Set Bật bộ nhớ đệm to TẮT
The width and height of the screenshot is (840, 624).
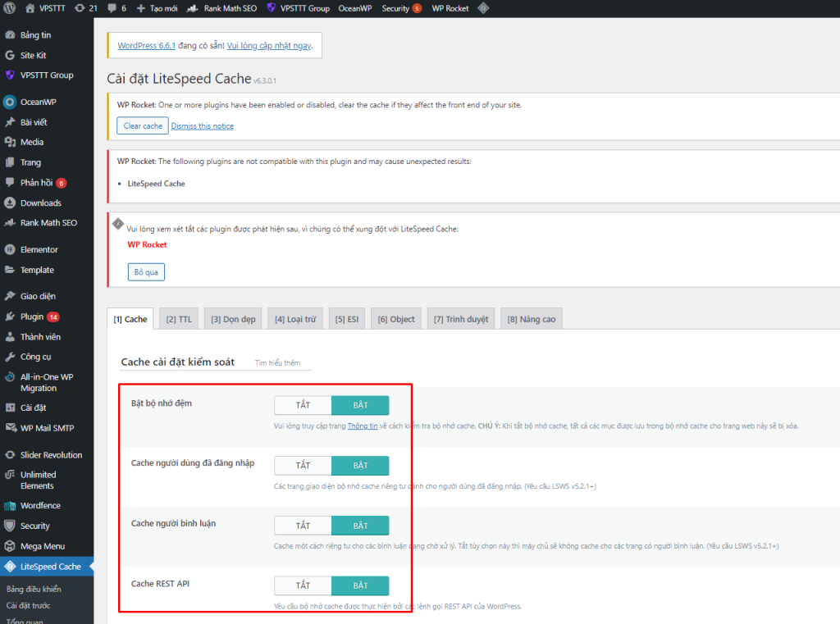(303, 405)
